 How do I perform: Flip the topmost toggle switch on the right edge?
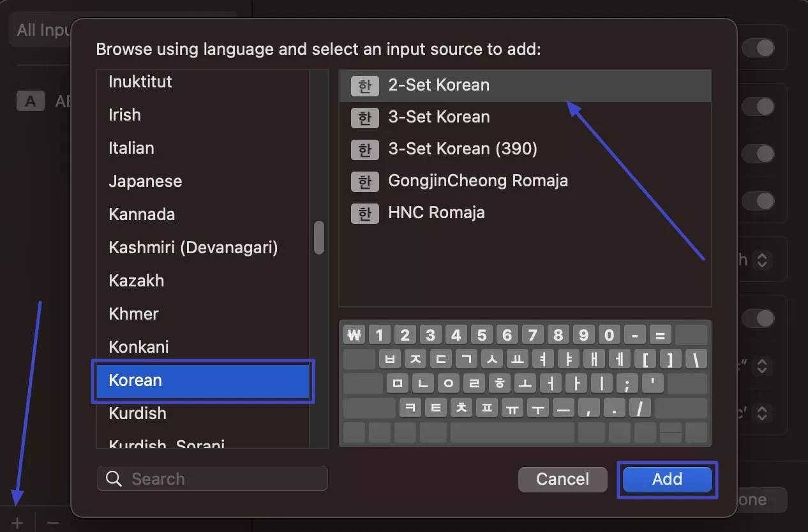[758, 48]
